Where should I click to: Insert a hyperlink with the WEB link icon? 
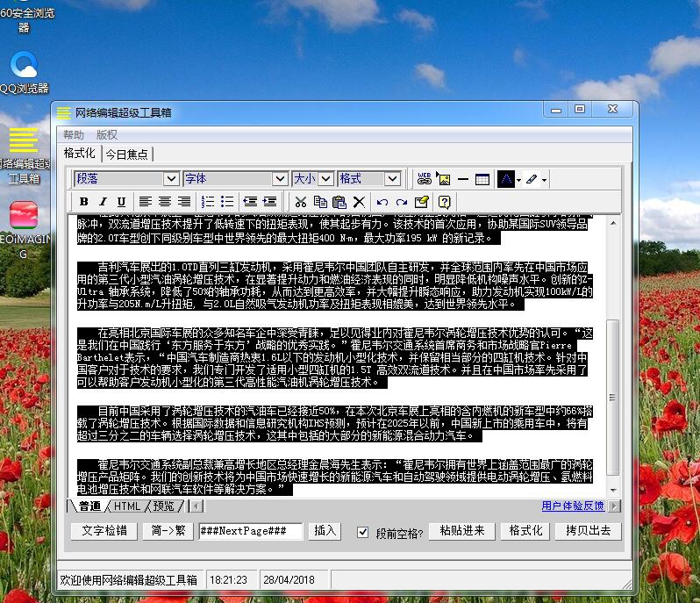[425, 179]
